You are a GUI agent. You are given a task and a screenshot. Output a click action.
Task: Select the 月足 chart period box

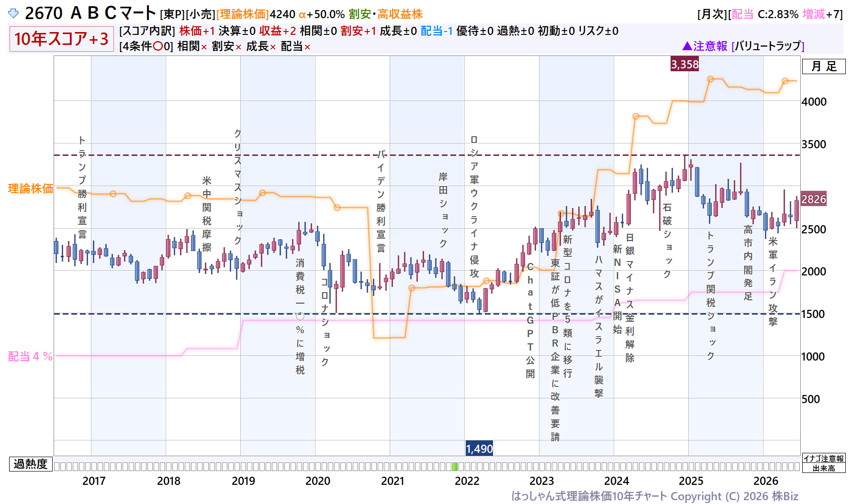[x=824, y=66]
